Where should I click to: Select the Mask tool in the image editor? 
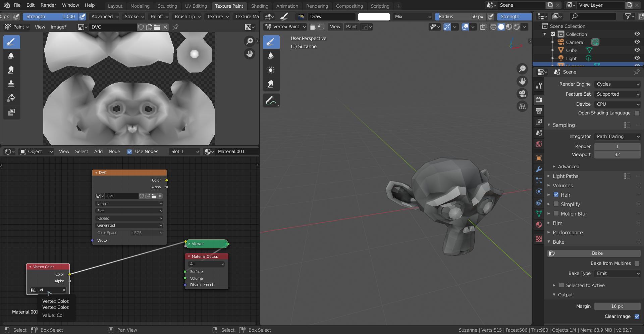click(11, 112)
